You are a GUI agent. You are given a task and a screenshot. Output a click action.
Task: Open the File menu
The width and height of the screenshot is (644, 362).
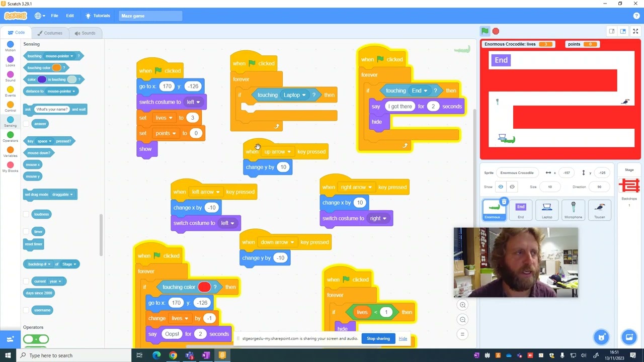[x=54, y=16]
